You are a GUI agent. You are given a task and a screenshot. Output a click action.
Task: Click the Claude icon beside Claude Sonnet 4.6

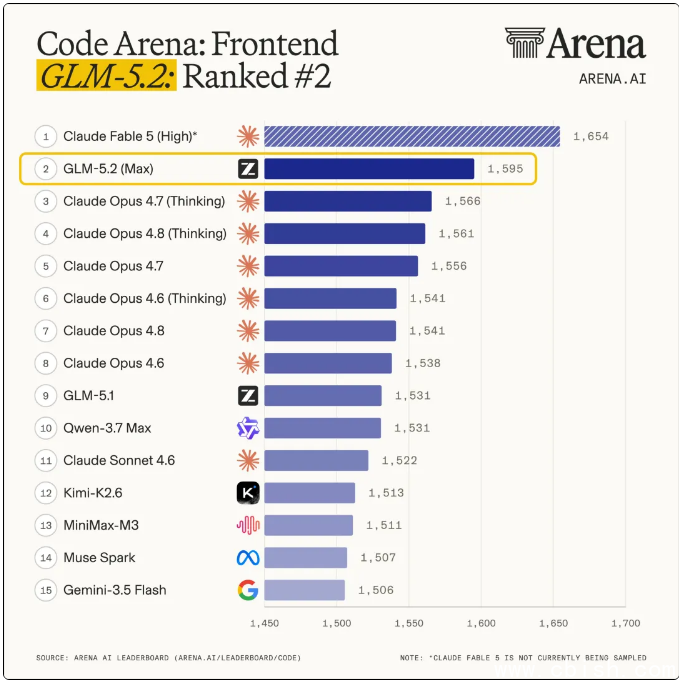pos(248,460)
